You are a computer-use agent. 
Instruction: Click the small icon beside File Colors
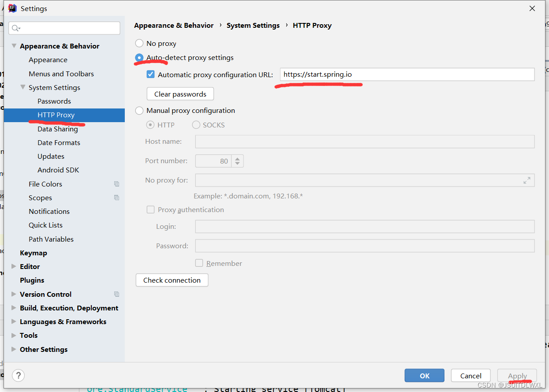tap(116, 184)
